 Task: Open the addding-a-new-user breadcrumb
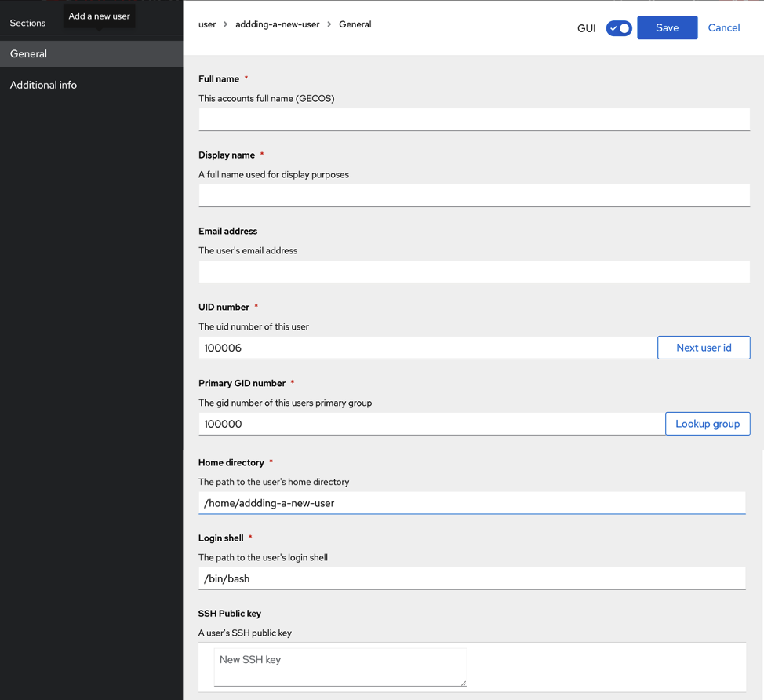coord(277,24)
